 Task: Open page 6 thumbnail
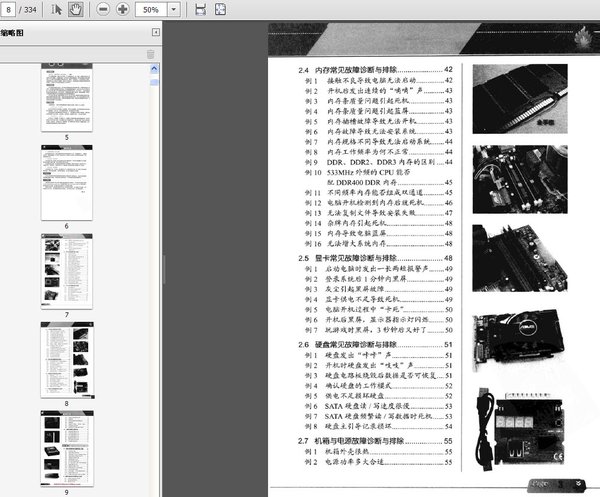click(67, 182)
